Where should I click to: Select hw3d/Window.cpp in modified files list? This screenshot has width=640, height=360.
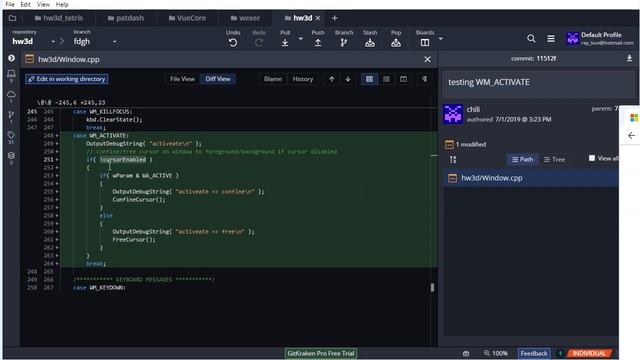click(531, 178)
